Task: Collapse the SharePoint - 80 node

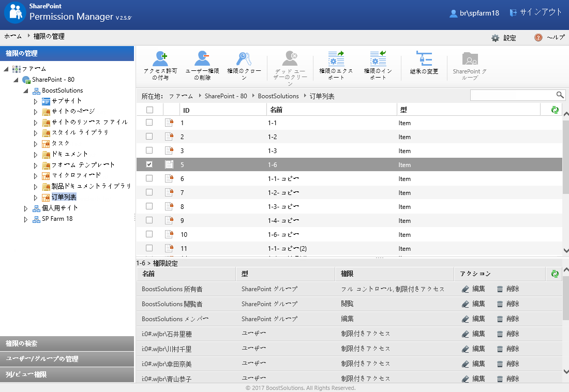Action: click(16, 80)
